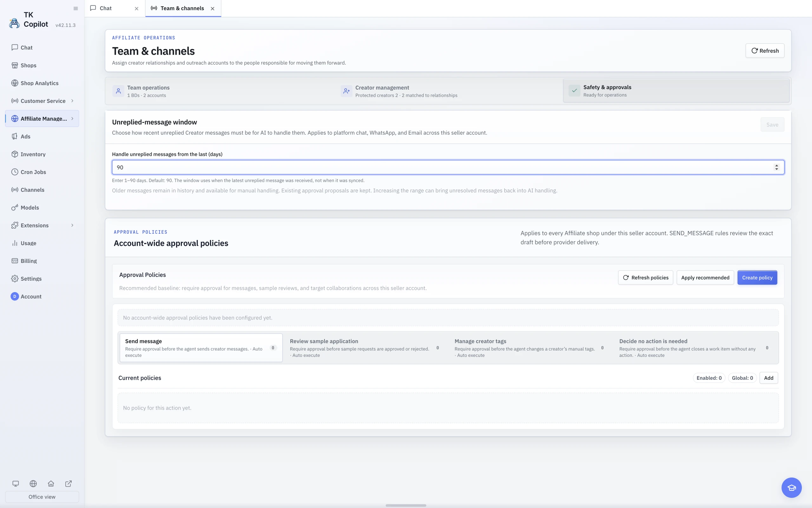Screen dimensions: 812x508
Task: Click the Office view button
Action: [42, 497]
